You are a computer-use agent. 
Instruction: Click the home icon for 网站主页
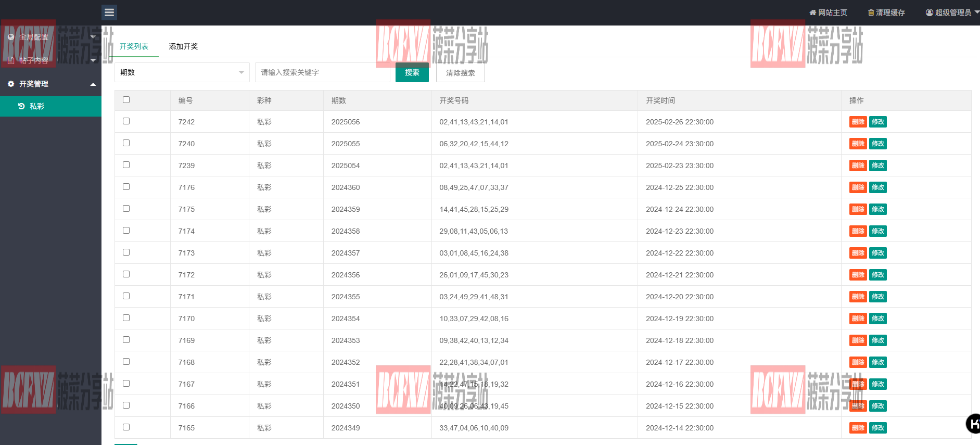point(812,12)
